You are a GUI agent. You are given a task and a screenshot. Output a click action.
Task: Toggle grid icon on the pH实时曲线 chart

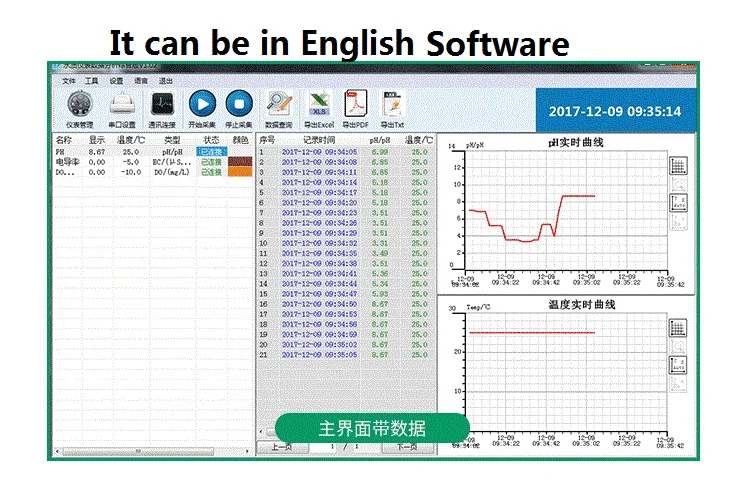tap(678, 166)
